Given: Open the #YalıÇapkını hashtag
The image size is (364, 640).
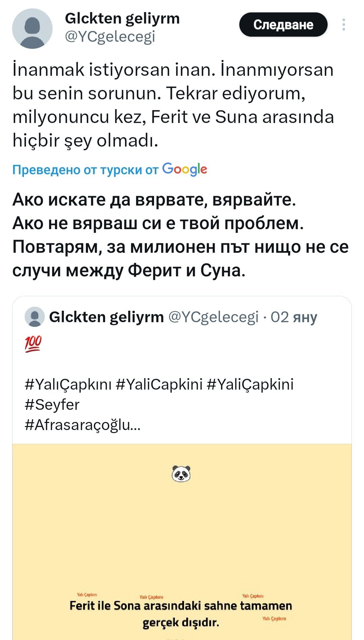Looking at the screenshot, I should [68, 384].
